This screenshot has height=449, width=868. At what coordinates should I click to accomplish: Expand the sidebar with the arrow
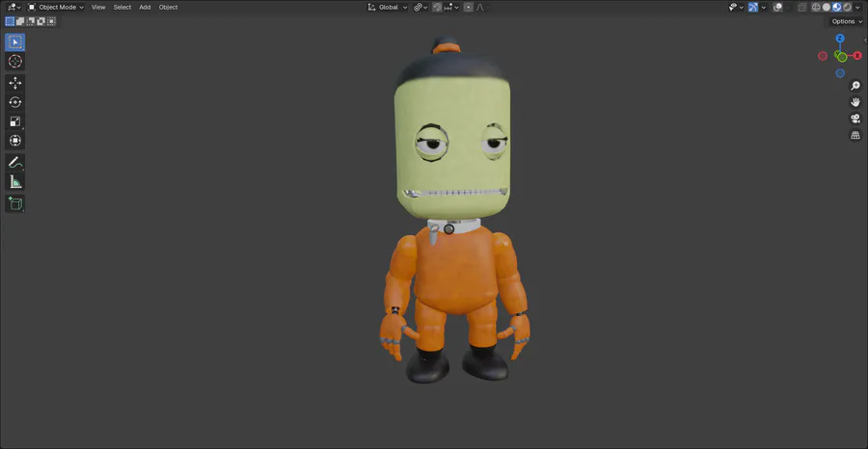click(x=865, y=40)
